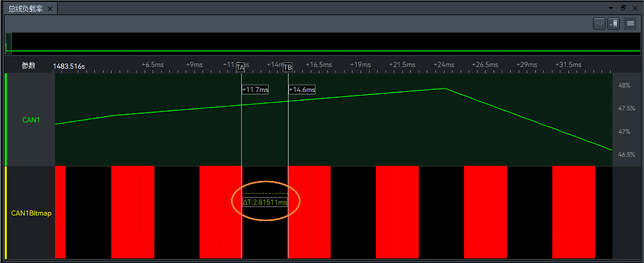The width and height of the screenshot is (644, 263).
Task: Click the 1483.516s start time label
Action: pyautogui.click(x=69, y=66)
